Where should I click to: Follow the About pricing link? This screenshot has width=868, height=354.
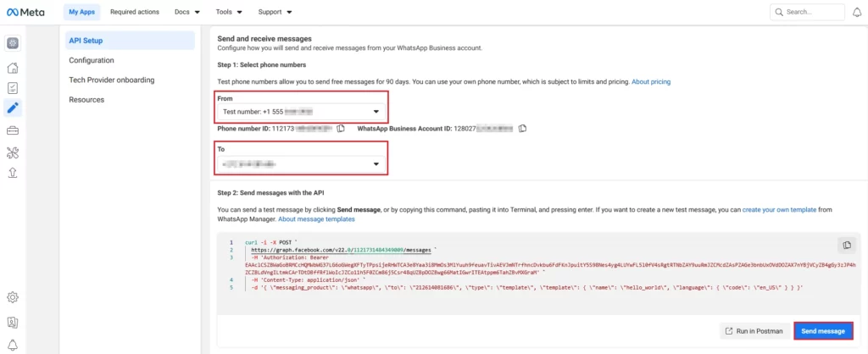point(651,82)
